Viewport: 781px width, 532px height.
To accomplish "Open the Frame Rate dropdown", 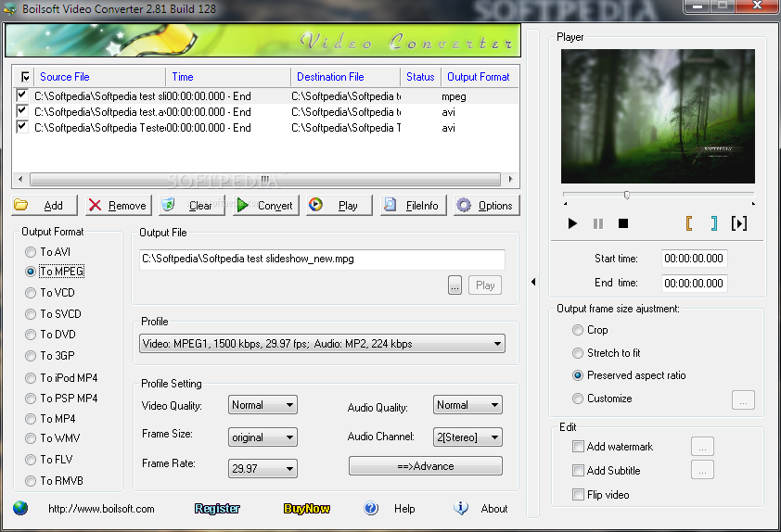I will pyautogui.click(x=262, y=469).
